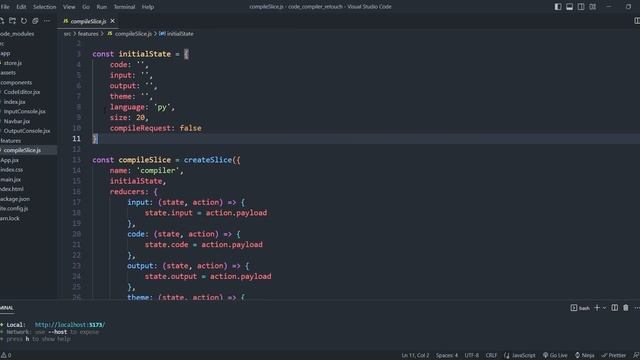Open the Terminal menu
640x360 pixels.
(x=124, y=7)
